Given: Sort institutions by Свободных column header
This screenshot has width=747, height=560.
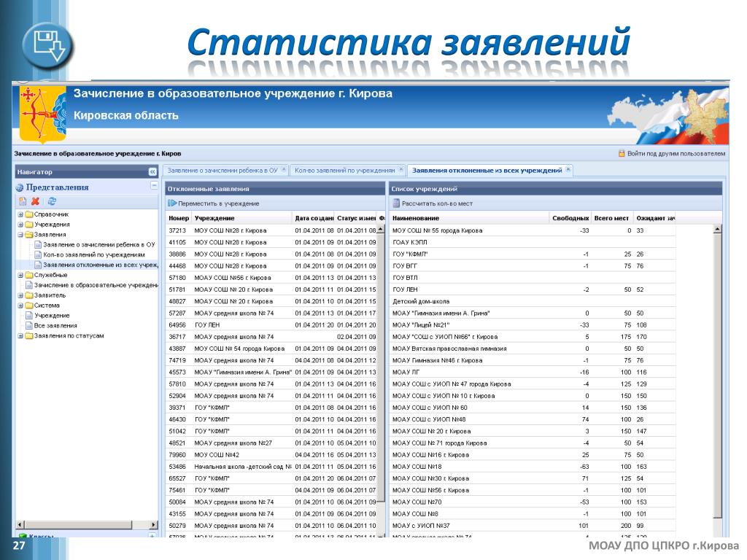Looking at the screenshot, I should [x=570, y=218].
